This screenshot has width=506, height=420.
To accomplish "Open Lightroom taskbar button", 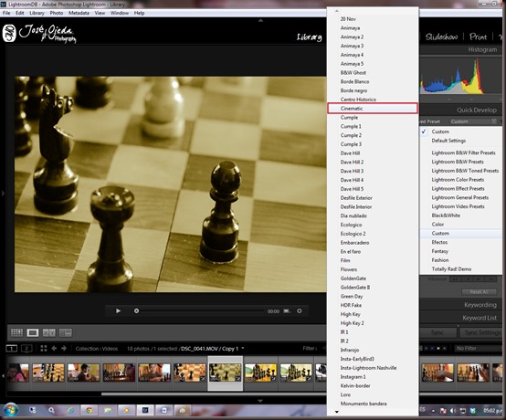I will [145, 410].
